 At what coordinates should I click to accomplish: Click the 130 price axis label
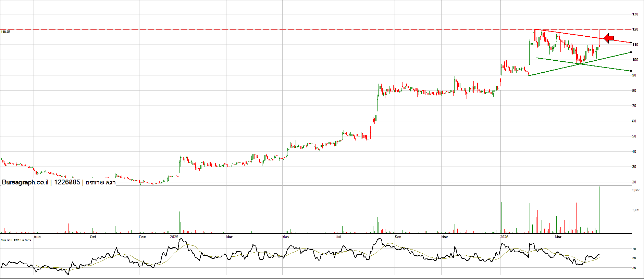(635, 14)
